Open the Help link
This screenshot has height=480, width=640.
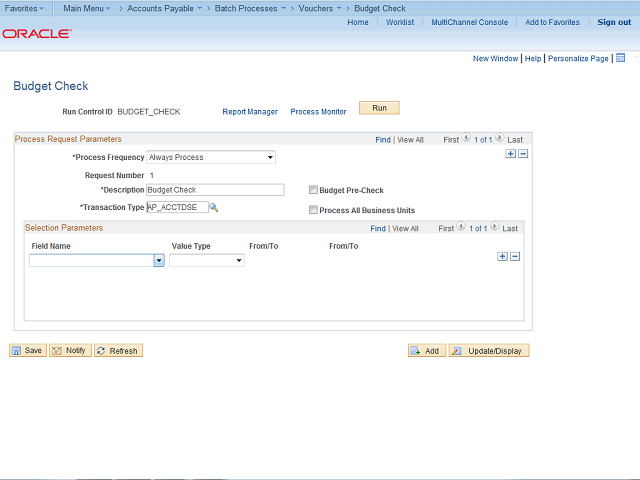[533, 58]
